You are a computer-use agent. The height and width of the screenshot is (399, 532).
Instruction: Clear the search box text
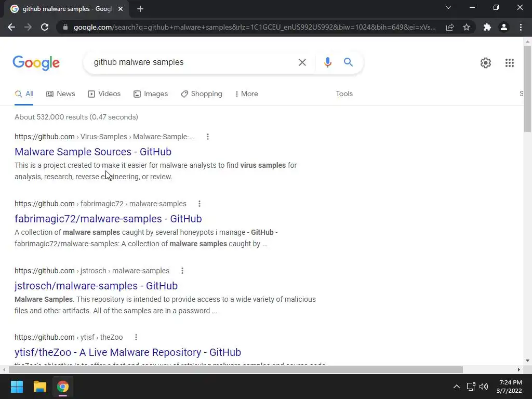[302, 62]
